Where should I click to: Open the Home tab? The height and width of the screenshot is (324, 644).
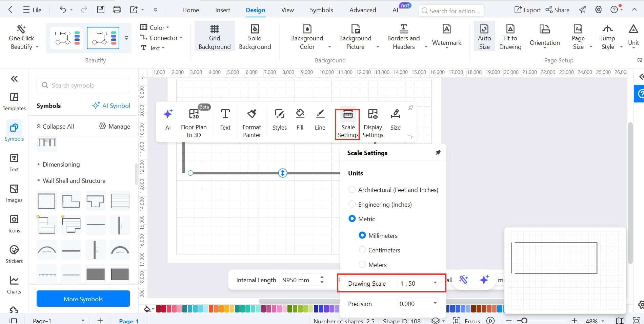(190, 10)
